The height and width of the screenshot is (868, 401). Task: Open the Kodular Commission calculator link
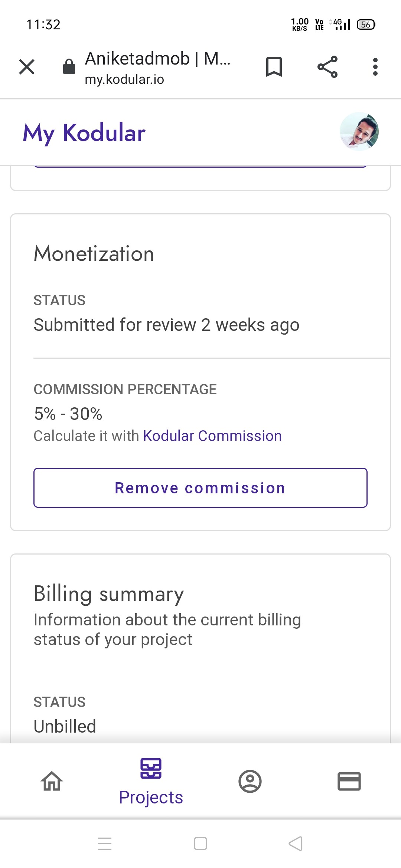click(x=212, y=436)
